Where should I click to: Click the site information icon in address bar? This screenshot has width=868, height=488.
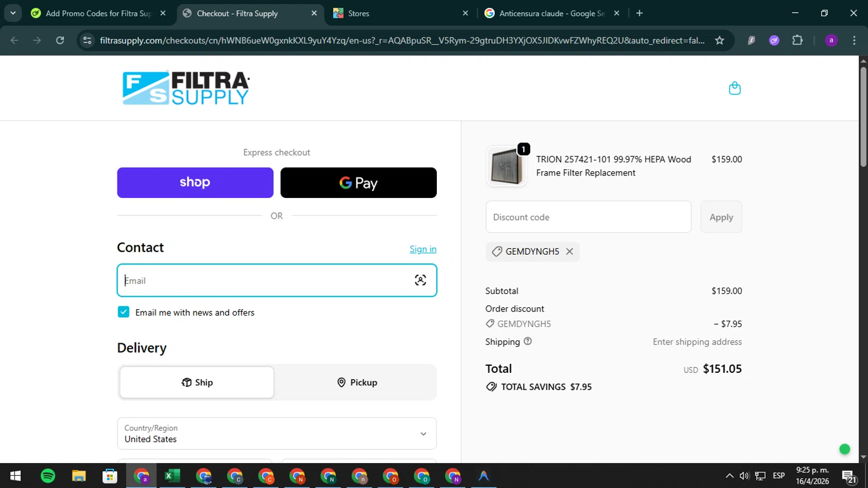[x=87, y=41]
